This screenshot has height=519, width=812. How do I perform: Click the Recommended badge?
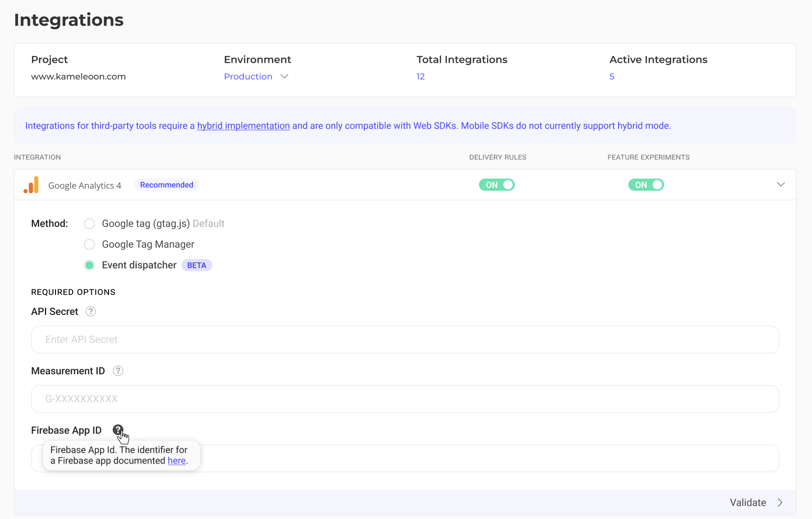(x=166, y=185)
